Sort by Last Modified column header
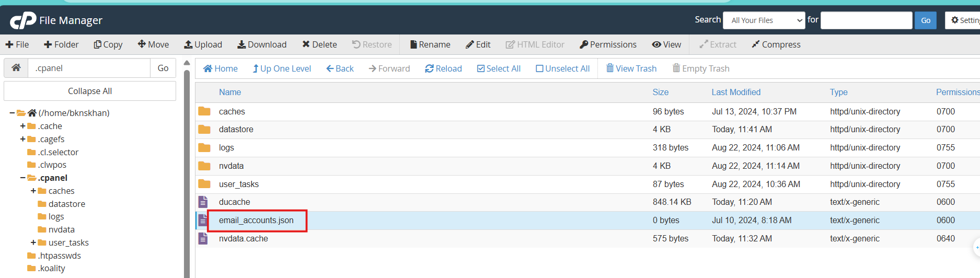Viewport: 980px width, 278px height. pyautogui.click(x=736, y=92)
